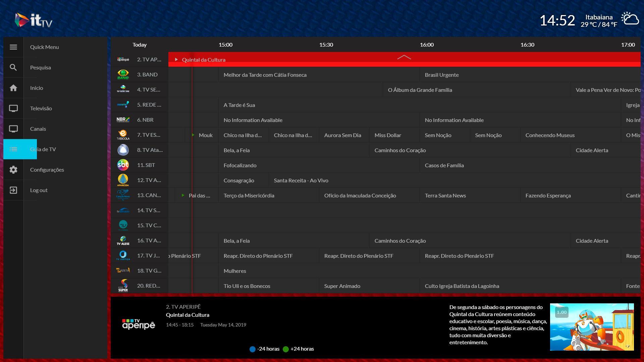Select Fazendo Esperança program
Image resolution: width=644 pixels, height=362 pixels.
[571, 195]
